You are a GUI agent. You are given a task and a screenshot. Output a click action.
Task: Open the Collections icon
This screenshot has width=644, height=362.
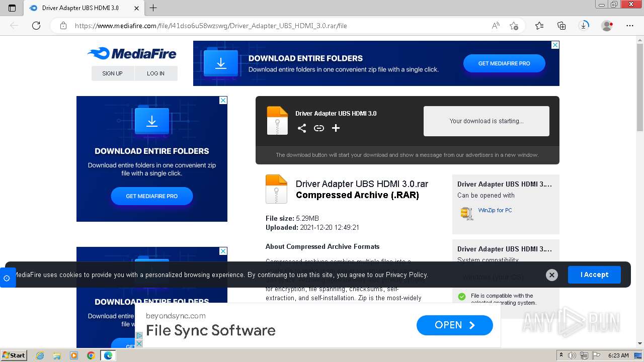561,26
